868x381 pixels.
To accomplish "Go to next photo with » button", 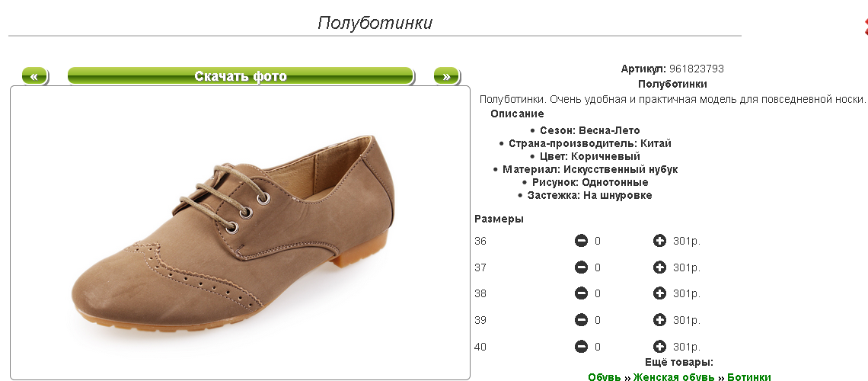I will click(446, 76).
